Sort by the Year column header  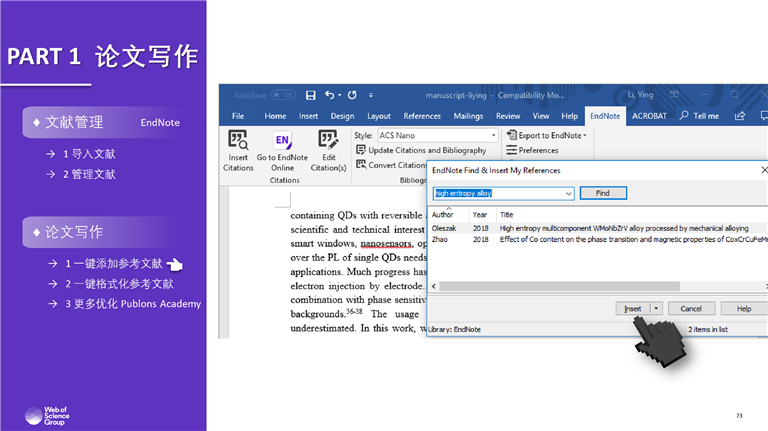point(480,215)
